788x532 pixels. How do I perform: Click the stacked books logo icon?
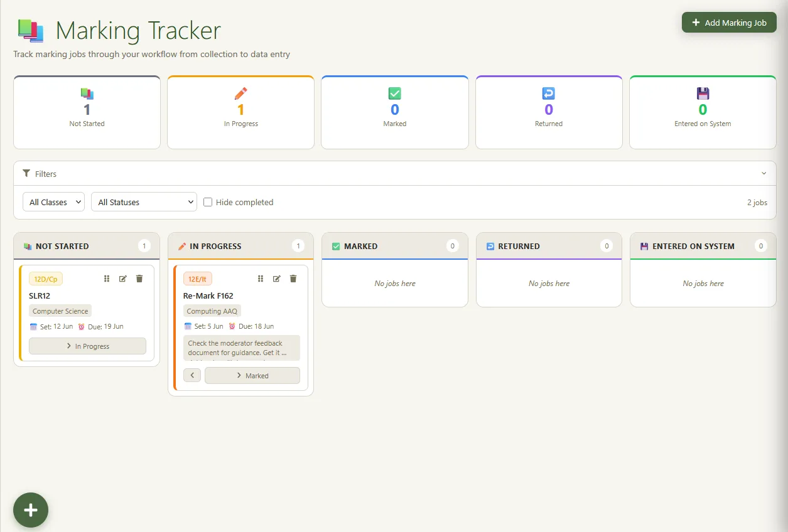click(x=31, y=31)
